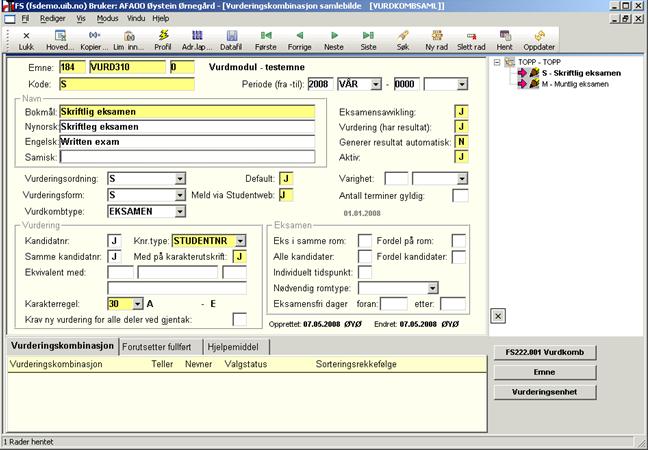Switch to the Hjelpemiddel tab
Image resolution: width=648 pixels, height=450 pixels.
point(237,346)
